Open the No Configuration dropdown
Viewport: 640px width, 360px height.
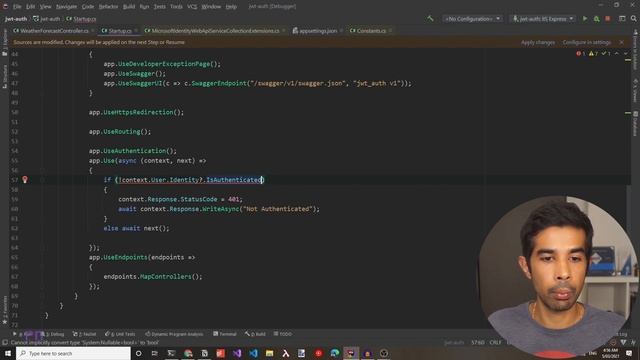point(472,19)
